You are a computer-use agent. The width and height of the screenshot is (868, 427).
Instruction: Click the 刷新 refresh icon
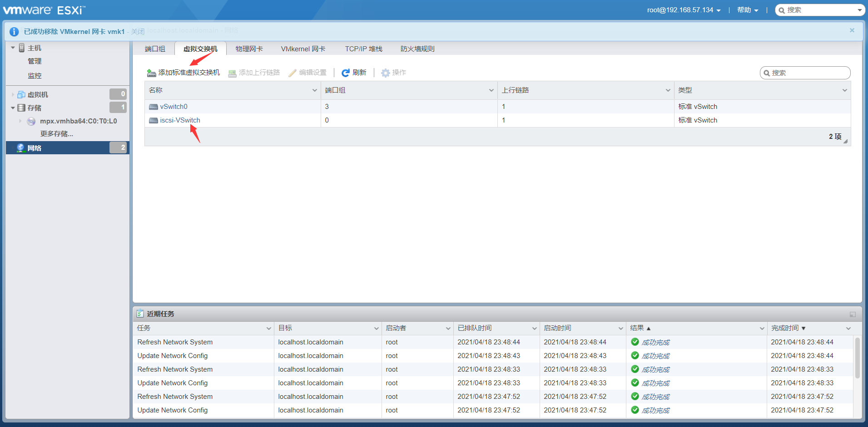pyautogui.click(x=346, y=72)
